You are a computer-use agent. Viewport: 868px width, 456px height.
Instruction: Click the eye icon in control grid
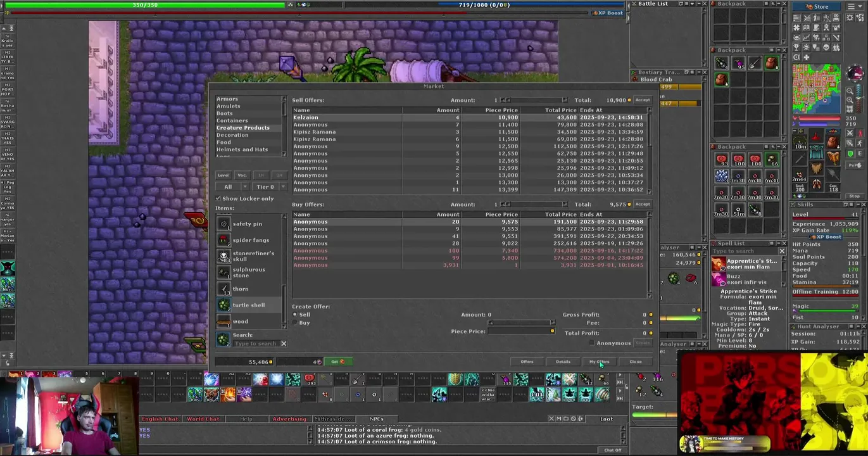click(836, 18)
